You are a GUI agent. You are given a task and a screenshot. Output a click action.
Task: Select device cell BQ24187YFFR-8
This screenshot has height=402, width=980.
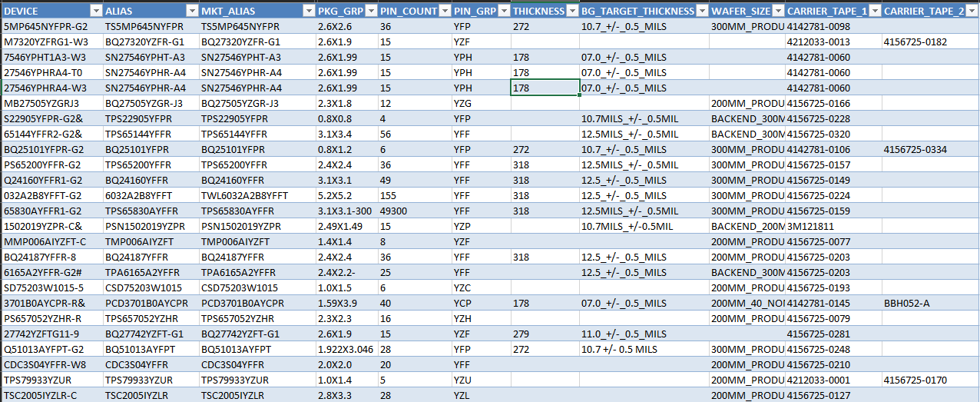point(51,257)
